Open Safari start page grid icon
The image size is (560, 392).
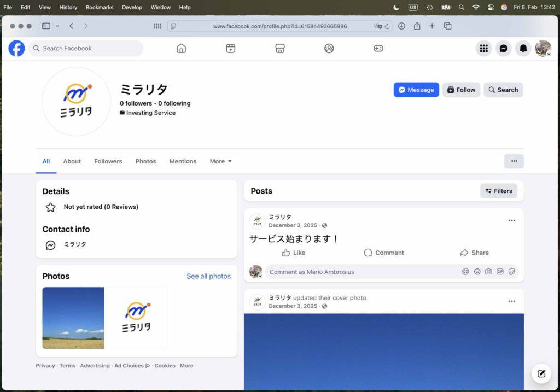click(x=157, y=26)
